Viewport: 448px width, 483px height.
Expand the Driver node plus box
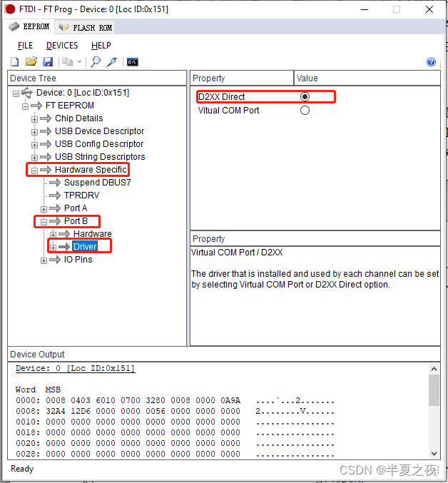click(x=53, y=248)
